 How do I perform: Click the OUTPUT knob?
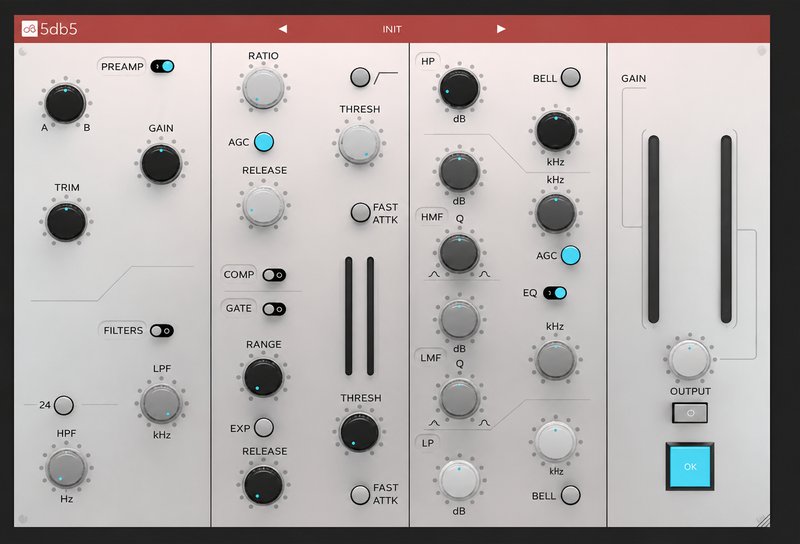pyautogui.click(x=690, y=360)
